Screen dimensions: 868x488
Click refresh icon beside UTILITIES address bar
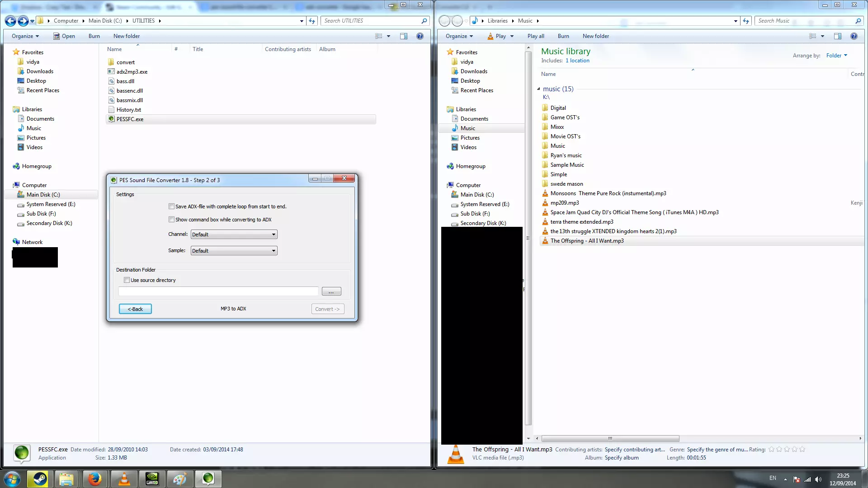pyautogui.click(x=312, y=21)
